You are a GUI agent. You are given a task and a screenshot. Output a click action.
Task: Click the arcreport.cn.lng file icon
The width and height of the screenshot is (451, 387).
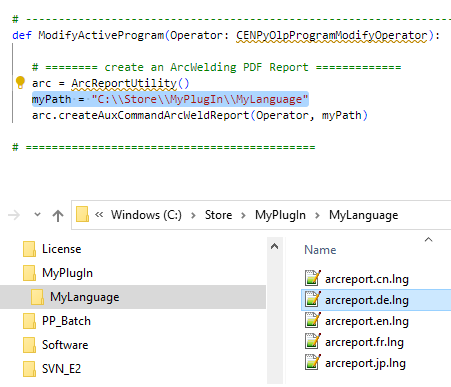(313, 278)
